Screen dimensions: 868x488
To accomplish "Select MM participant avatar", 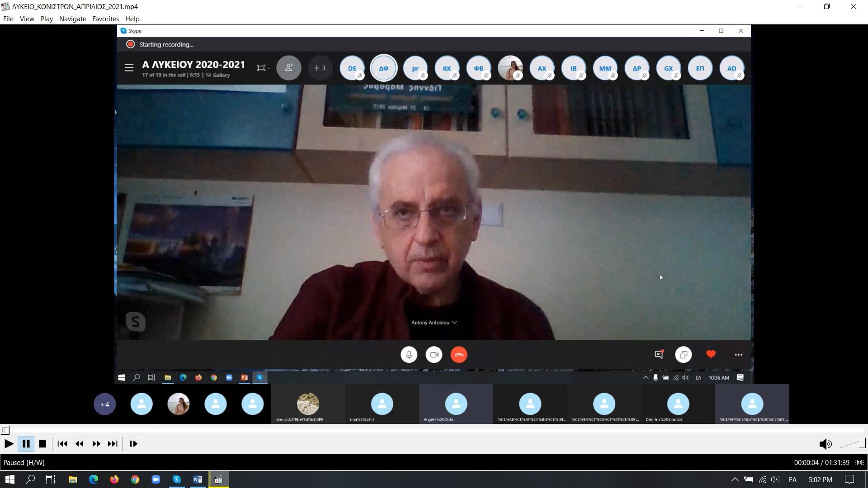I will click(x=605, y=68).
